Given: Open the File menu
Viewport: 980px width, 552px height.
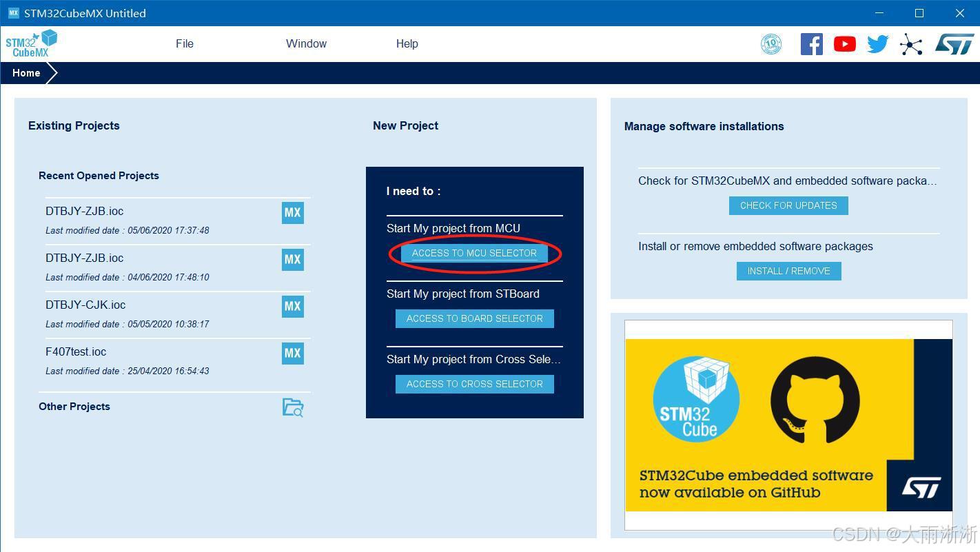Looking at the screenshot, I should coord(185,43).
